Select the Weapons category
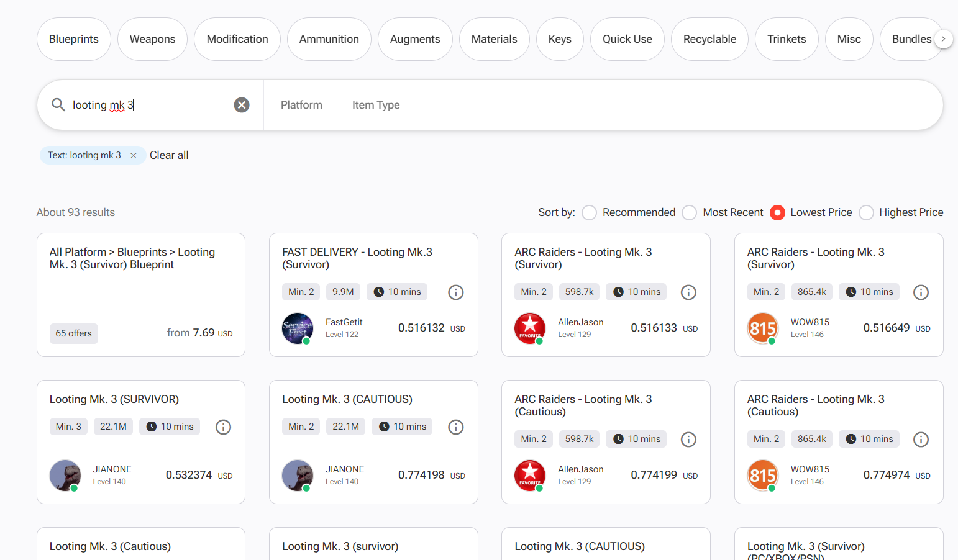This screenshot has width=958, height=560. pos(152,39)
